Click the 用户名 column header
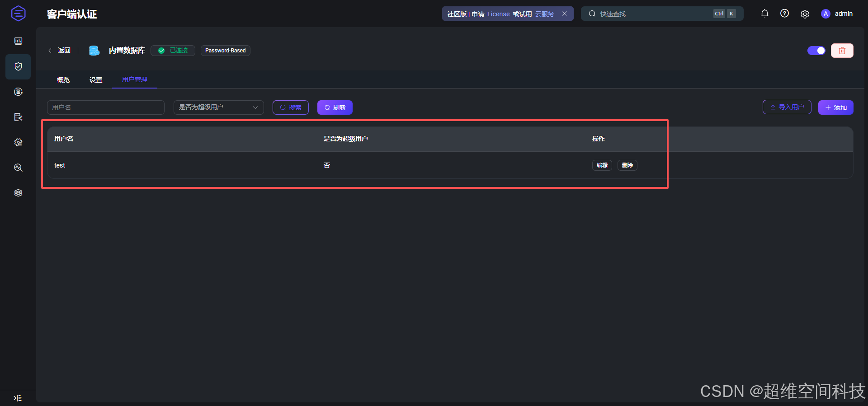 point(64,139)
